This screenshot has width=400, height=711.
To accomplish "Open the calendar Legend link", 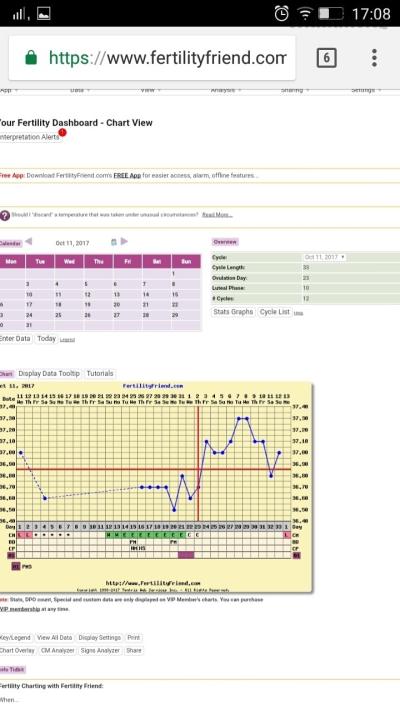I will click(x=68, y=340).
